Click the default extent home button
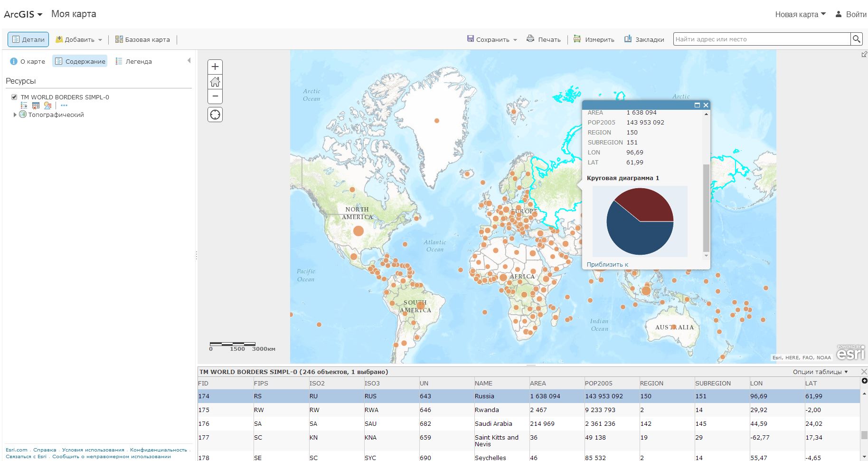Image resolution: width=868 pixels, height=461 pixels. (x=215, y=82)
